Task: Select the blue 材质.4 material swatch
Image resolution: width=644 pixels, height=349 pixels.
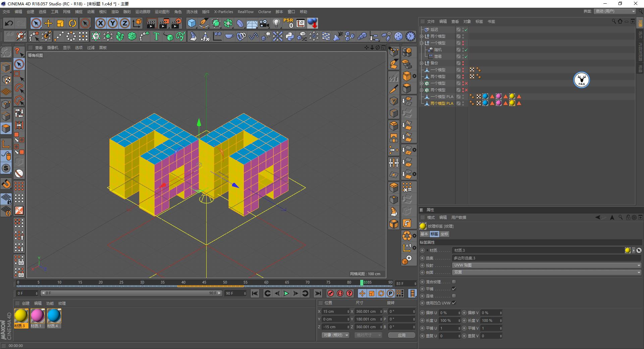Action: pyautogui.click(x=54, y=316)
